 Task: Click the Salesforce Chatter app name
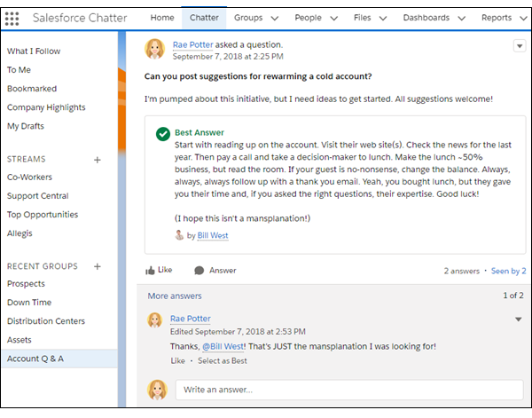(80, 18)
